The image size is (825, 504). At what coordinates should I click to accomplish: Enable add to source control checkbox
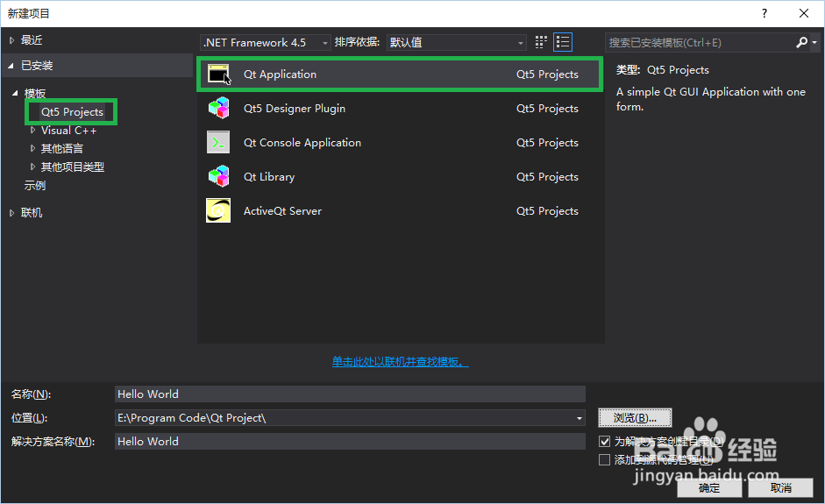(605, 460)
